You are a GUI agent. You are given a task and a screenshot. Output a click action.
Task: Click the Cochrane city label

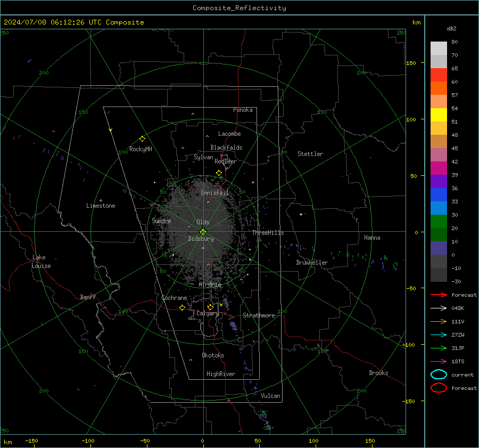click(x=174, y=298)
